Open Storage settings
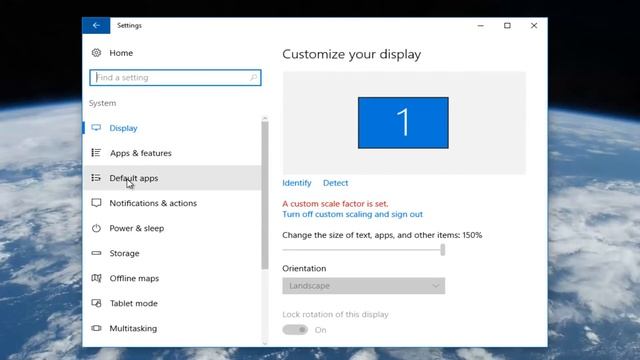 tap(171, 253)
